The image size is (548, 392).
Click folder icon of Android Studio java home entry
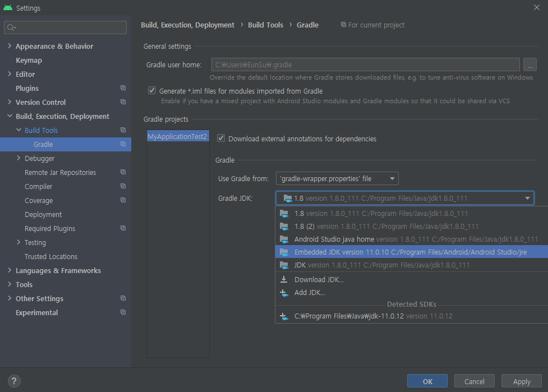tap(284, 239)
